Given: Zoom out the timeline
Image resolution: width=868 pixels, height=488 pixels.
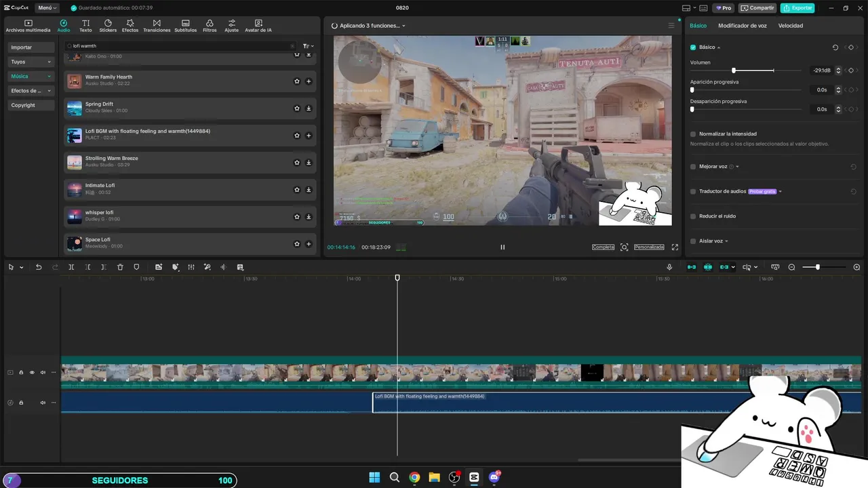Looking at the screenshot, I should point(791,267).
